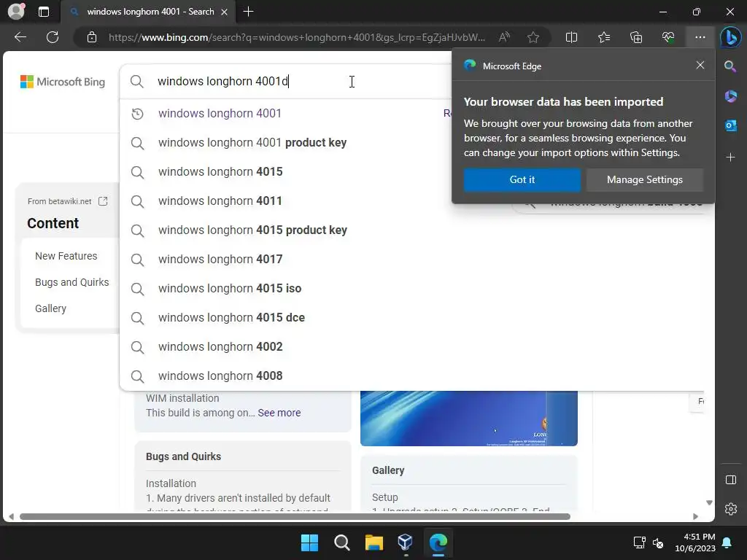Click scroll down arrow of page
Image resolution: width=747 pixels, height=560 pixels.
(709, 503)
